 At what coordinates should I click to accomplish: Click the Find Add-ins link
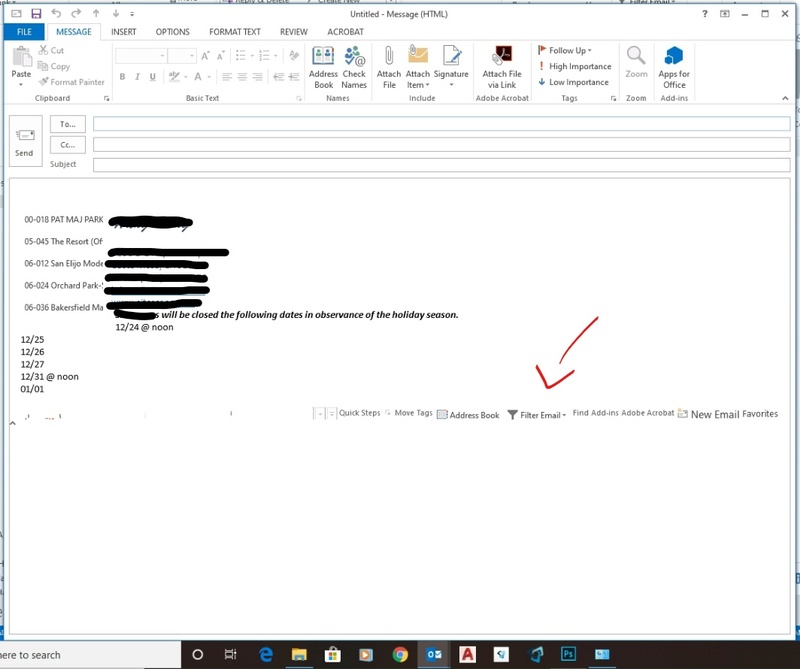tap(594, 414)
